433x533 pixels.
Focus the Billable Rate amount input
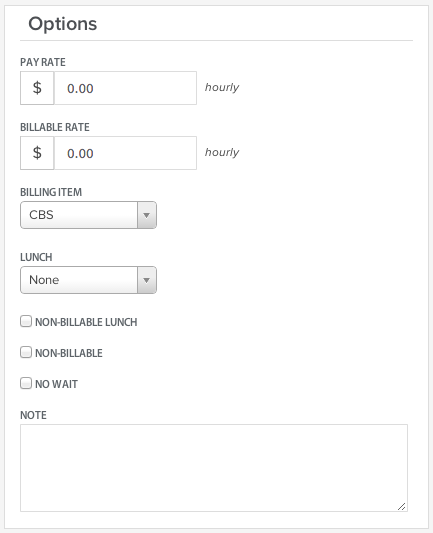pyautogui.click(x=125, y=153)
